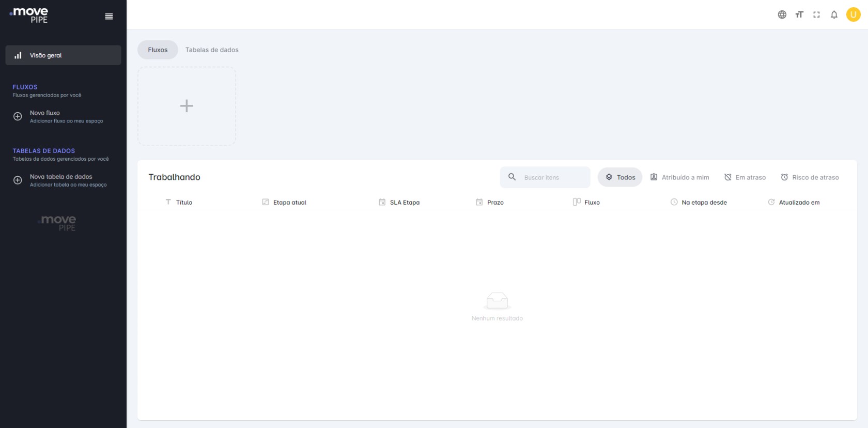Image resolution: width=868 pixels, height=428 pixels.
Task: Filter by Risco de atraso
Action: tap(810, 177)
